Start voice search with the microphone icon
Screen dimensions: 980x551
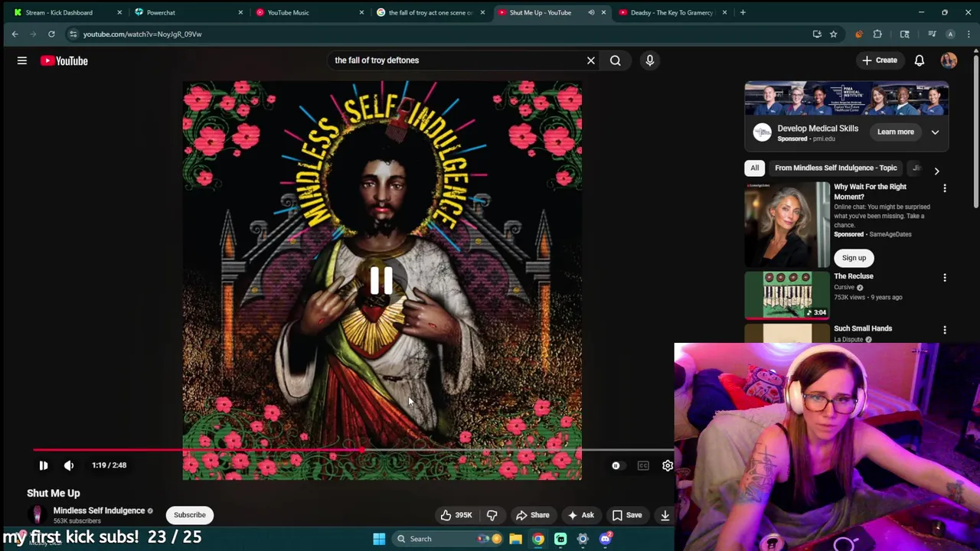tap(650, 60)
